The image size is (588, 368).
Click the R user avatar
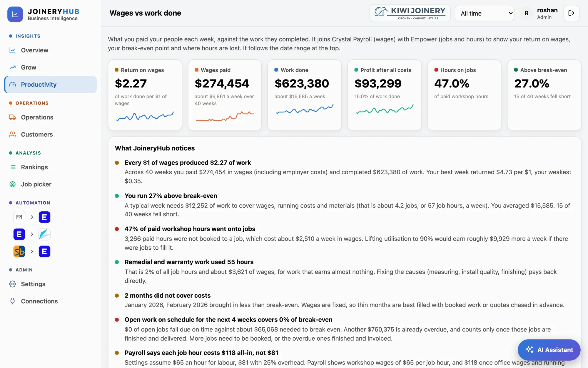tap(526, 13)
